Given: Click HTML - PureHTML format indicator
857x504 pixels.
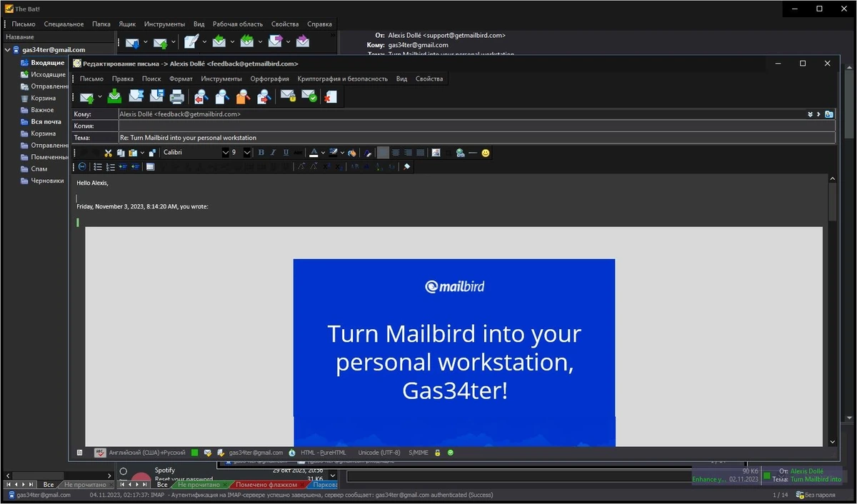Looking at the screenshot, I should click(x=323, y=453).
